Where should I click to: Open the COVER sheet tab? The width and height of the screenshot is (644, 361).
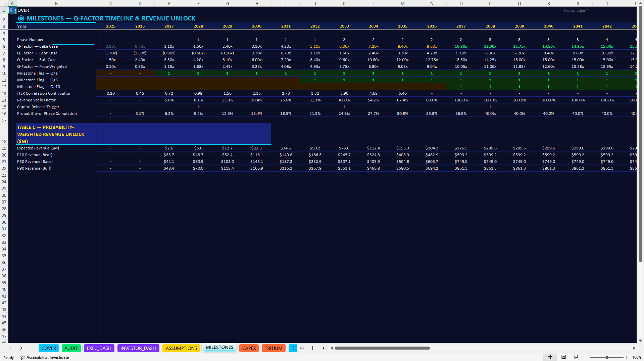click(x=49, y=348)
